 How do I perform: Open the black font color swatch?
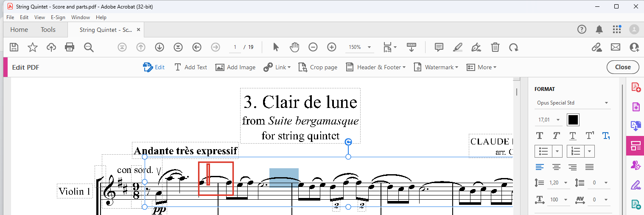pos(573,120)
